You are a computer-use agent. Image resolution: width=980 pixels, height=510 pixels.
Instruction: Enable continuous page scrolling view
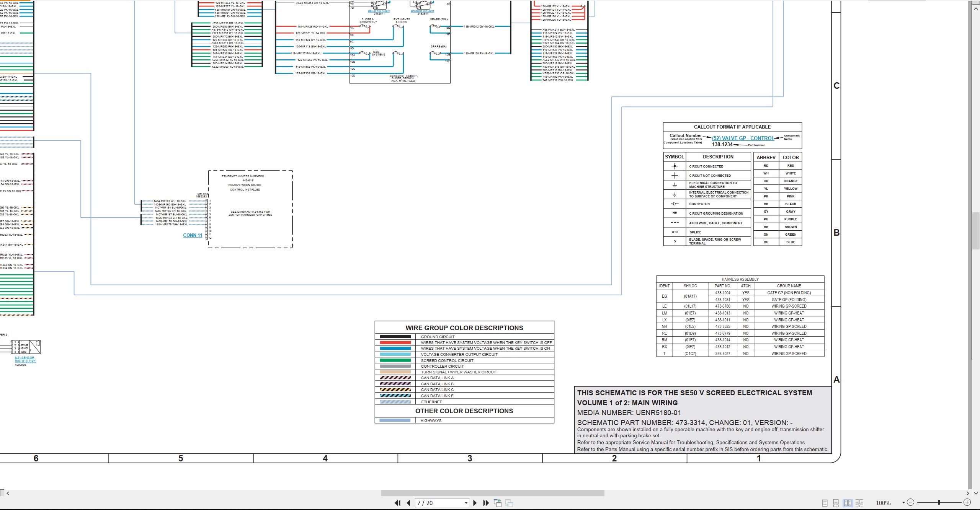pos(836,503)
